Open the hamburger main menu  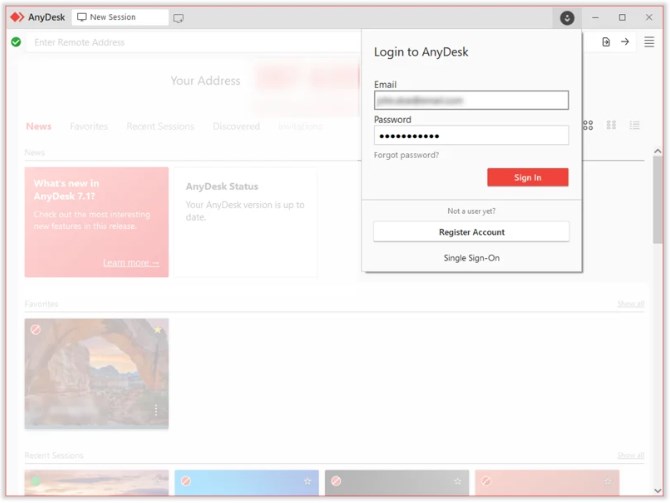(649, 42)
